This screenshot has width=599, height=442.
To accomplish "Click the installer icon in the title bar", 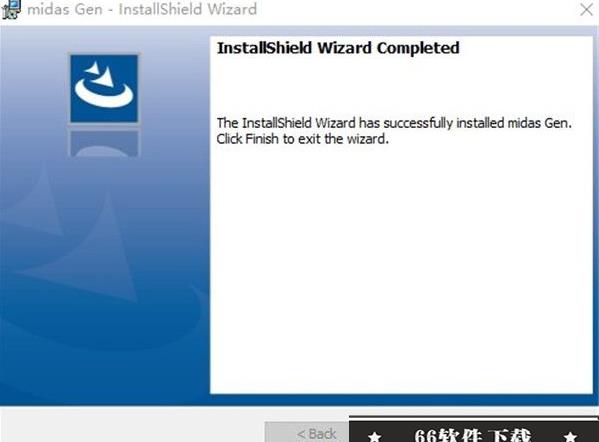I will point(10,9).
